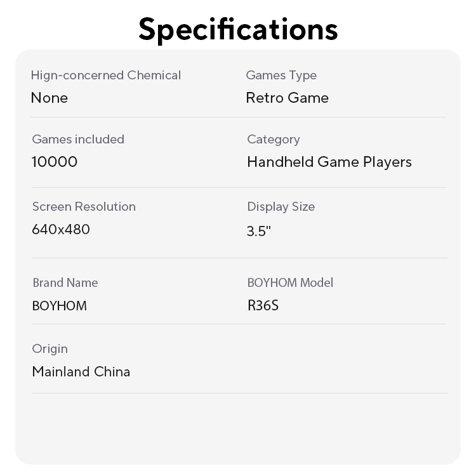Screen dimensions: 476x476
Task: Select the Hign-concerned Chemical label
Action: [x=106, y=75]
